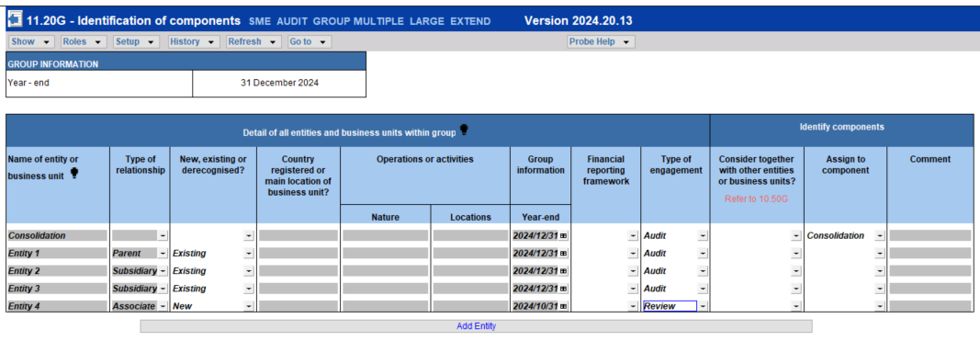Expand Assign to component dropdown for Entity 4
The width and height of the screenshot is (980, 341).
click(x=880, y=306)
